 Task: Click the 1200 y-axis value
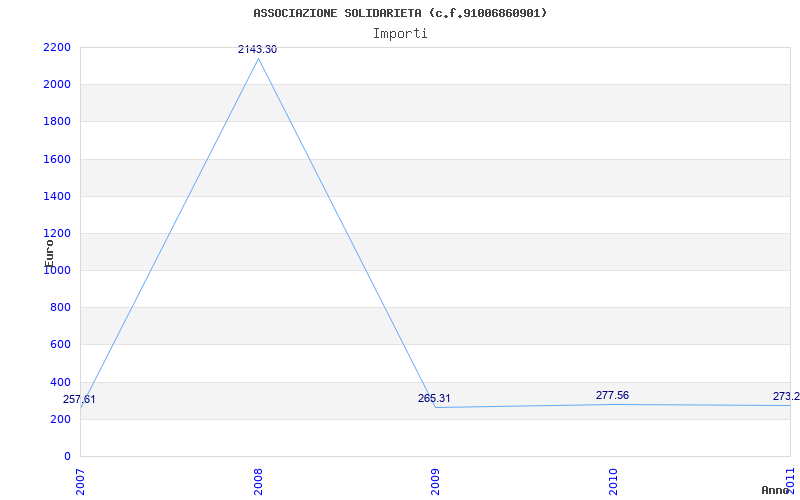point(57,234)
